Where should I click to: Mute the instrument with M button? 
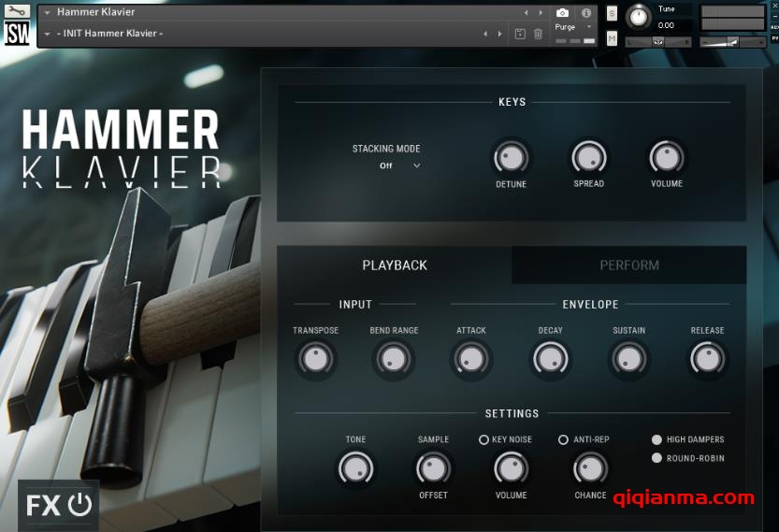pos(612,37)
